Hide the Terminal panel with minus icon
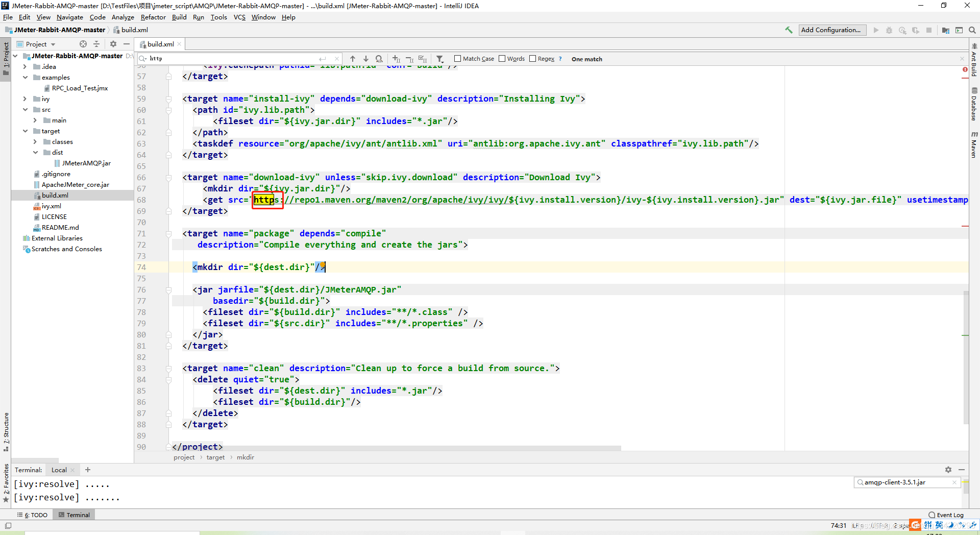Viewport: 980px width, 535px height. coord(962,470)
